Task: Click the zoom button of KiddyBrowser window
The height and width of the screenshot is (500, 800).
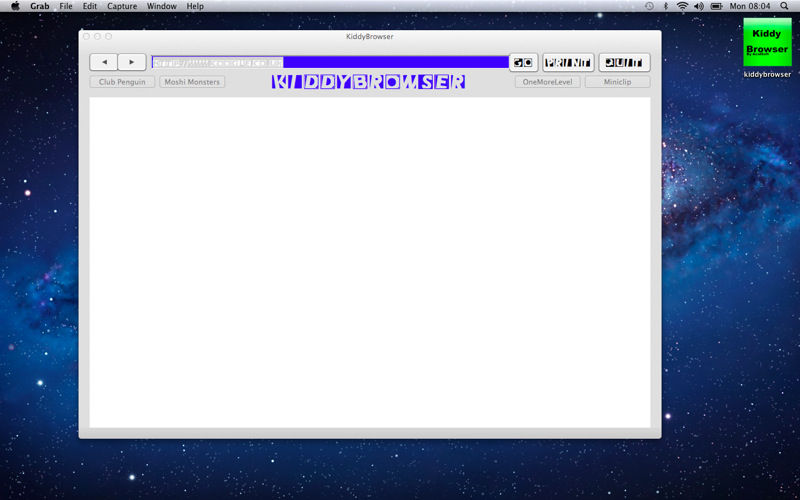Action: coord(109,36)
